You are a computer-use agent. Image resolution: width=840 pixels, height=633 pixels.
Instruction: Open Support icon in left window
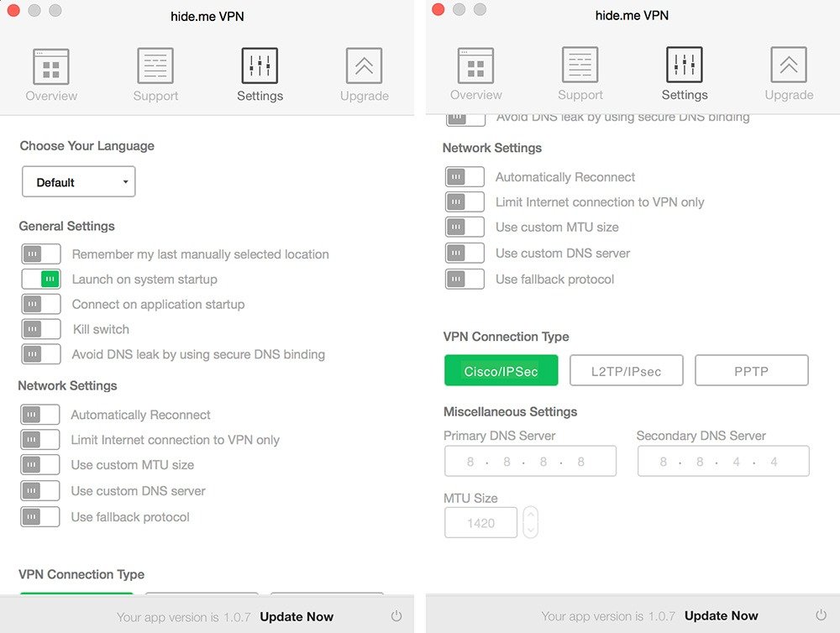(155, 65)
